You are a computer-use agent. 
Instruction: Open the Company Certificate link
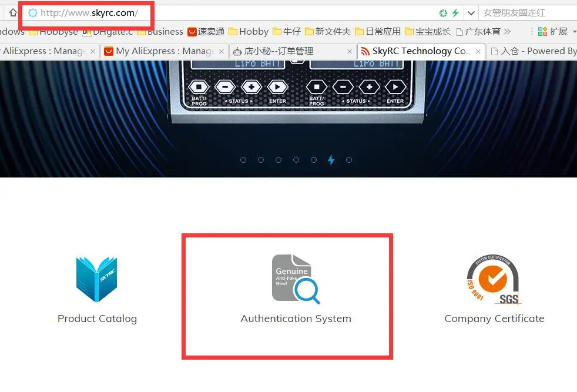click(494, 319)
